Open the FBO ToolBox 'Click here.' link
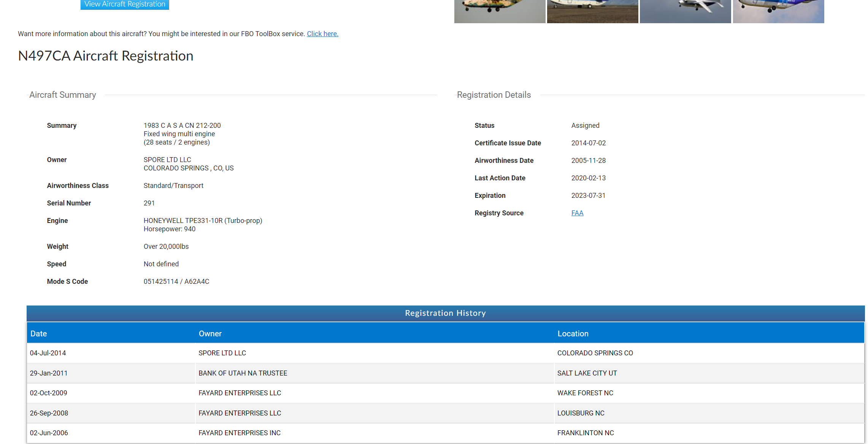Screen dimensions: 868x444 tap(322, 34)
